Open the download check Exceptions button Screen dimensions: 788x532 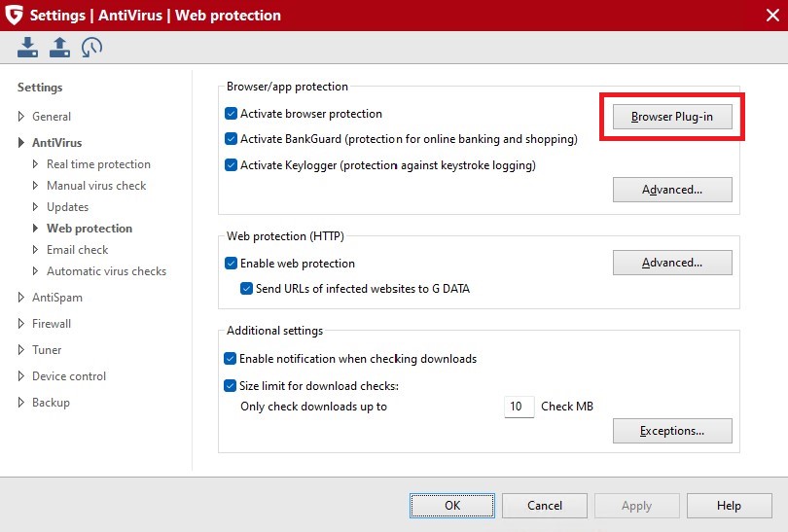click(x=672, y=431)
